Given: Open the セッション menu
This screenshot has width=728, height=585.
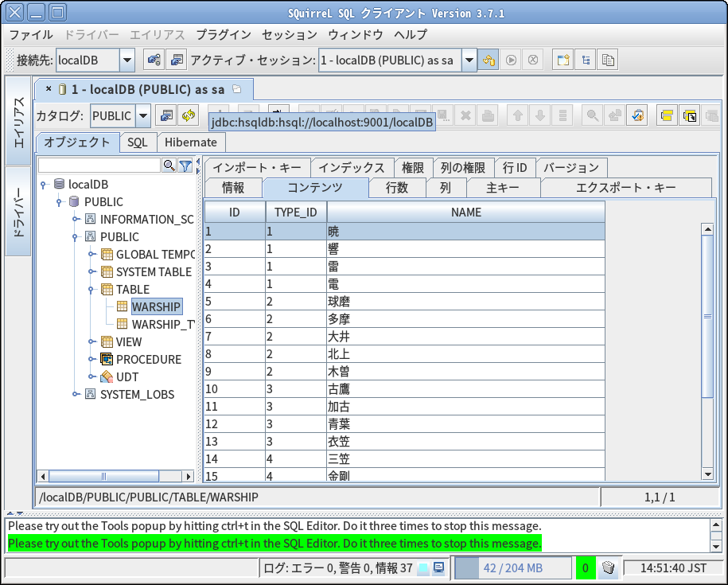Looking at the screenshot, I should [x=290, y=35].
